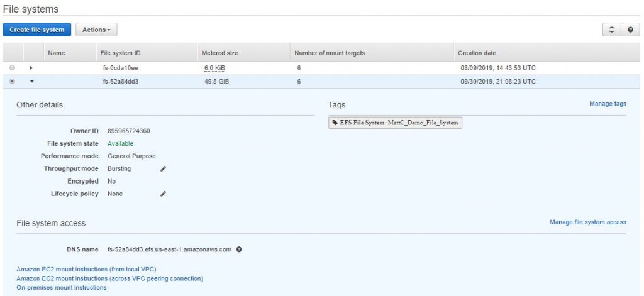Select radio button for fs-52a84dd3
The width and height of the screenshot is (644, 296).
[13, 81]
